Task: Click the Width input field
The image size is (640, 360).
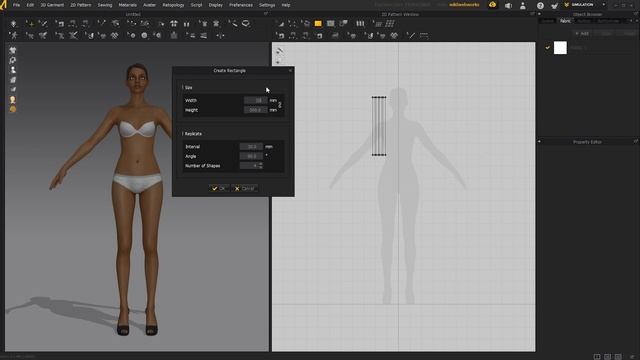Action: click(x=256, y=100)
